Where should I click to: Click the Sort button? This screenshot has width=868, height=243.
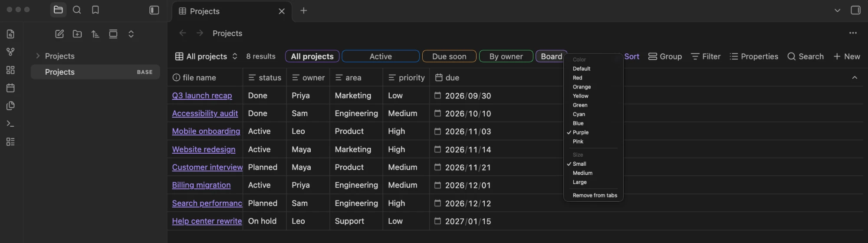(x=632, y=56)
